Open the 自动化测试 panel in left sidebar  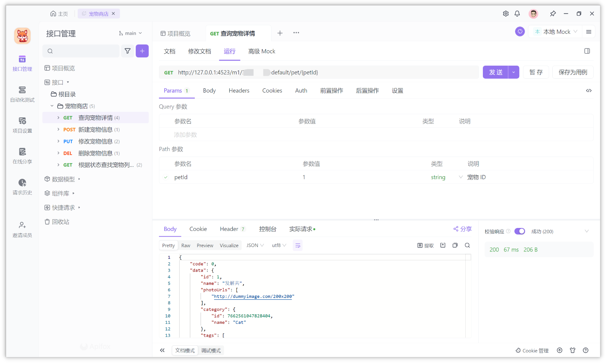click(x=22, y=94)
